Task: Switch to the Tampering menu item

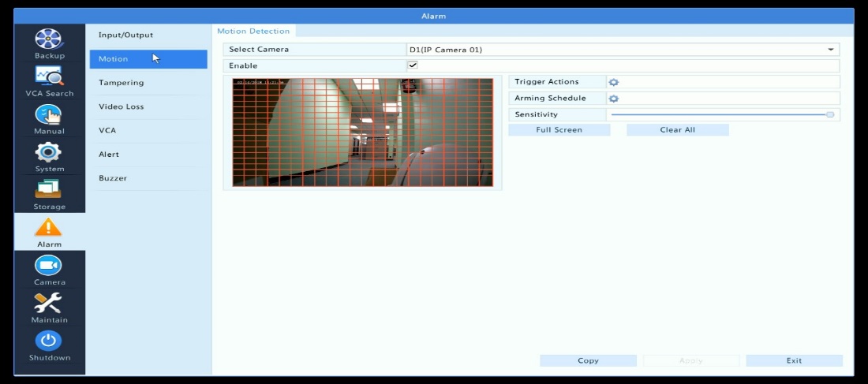Action: click(121, 83)
